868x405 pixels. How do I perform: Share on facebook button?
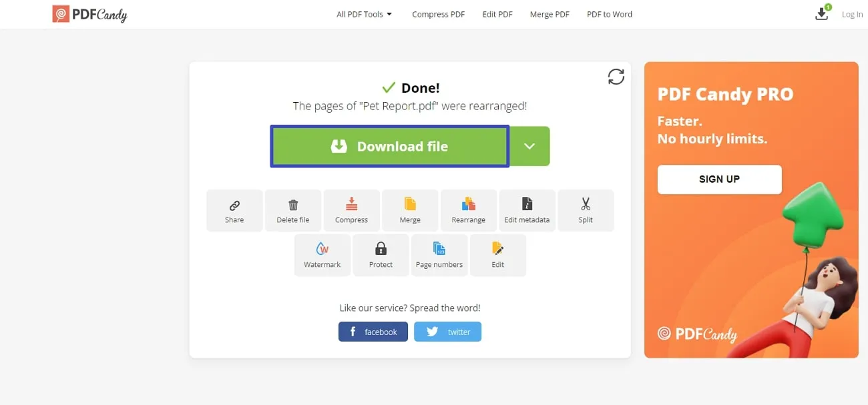(373, 332)
